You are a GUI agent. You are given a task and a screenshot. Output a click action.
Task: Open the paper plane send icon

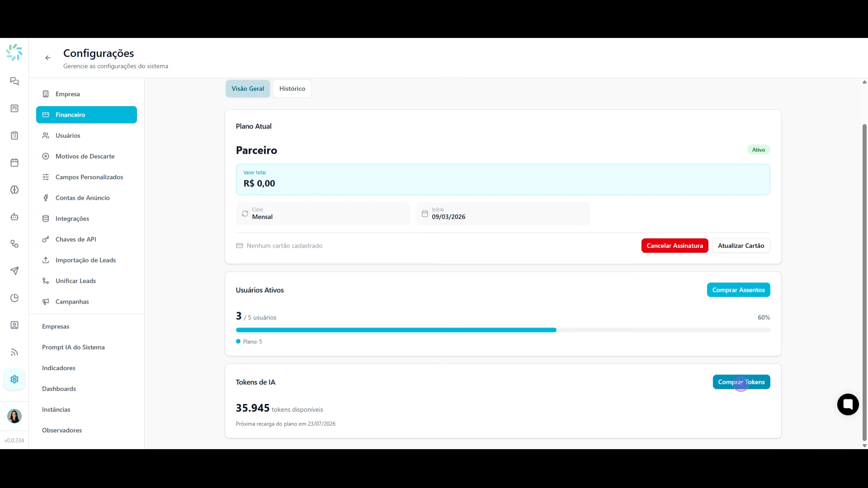(x=14, y=271)
